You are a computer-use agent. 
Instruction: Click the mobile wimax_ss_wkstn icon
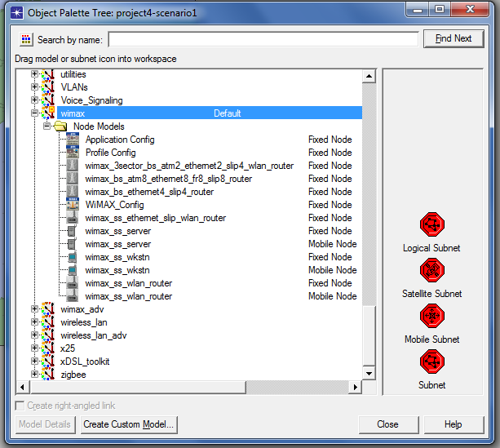coord(73,270)
